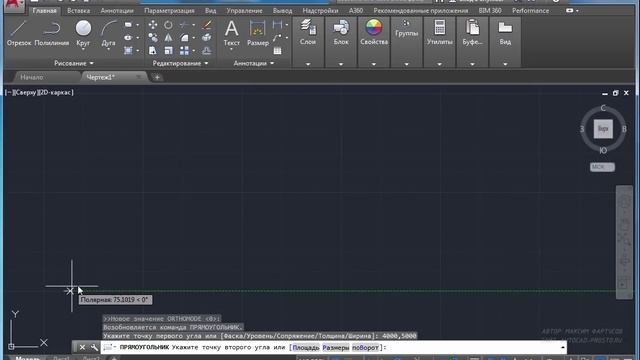Switch to the Параметризация ribbon tab

[x=169, y=11]
